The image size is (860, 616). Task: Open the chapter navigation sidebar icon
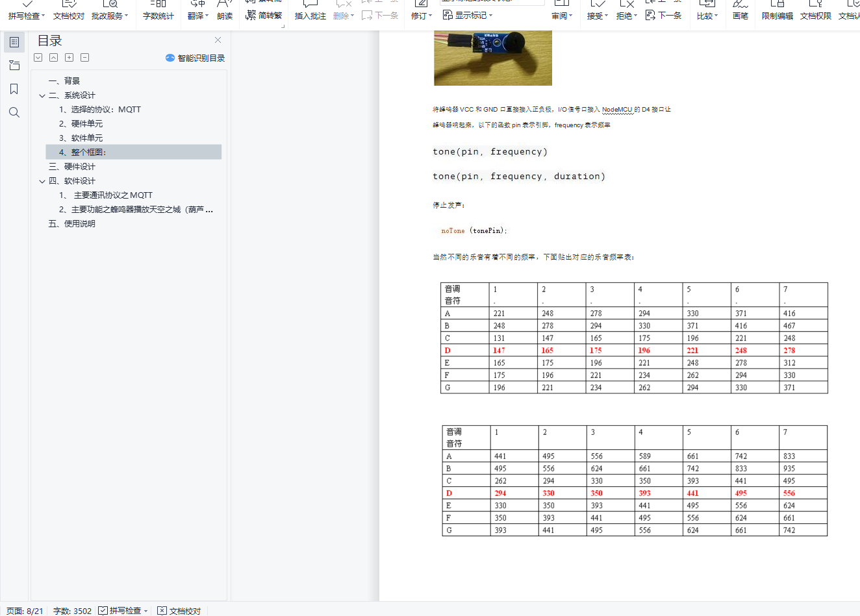pyautogui.click(x=14, y=66)
